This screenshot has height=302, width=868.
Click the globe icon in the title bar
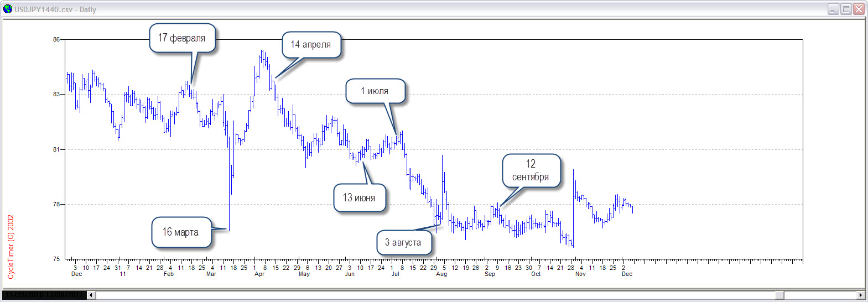(x=8, y=9)
